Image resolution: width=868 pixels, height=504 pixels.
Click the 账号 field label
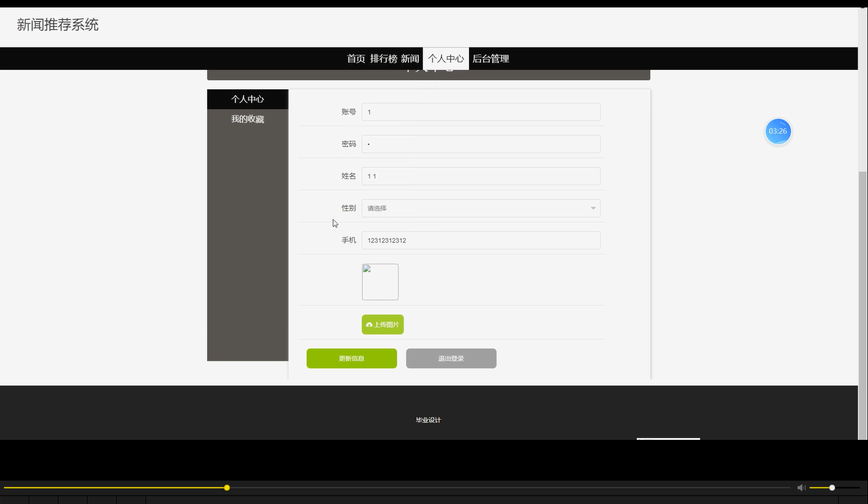pyautogui.click(x=349, y=112)
